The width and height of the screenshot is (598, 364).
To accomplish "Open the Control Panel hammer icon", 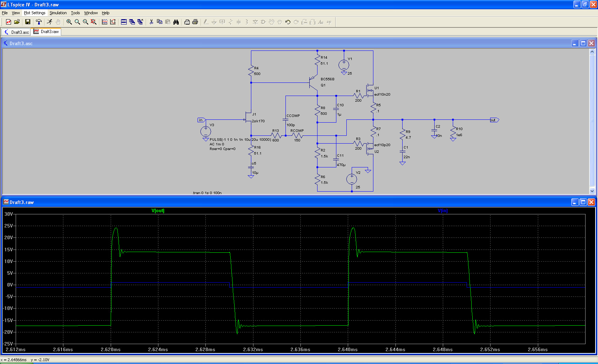I will (x=39, y=22).
